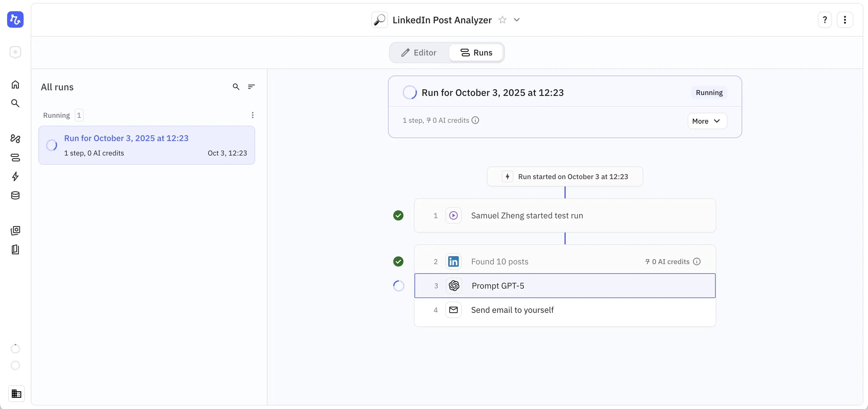Click the book docs icon in sidebar

(x=15, y=250)
